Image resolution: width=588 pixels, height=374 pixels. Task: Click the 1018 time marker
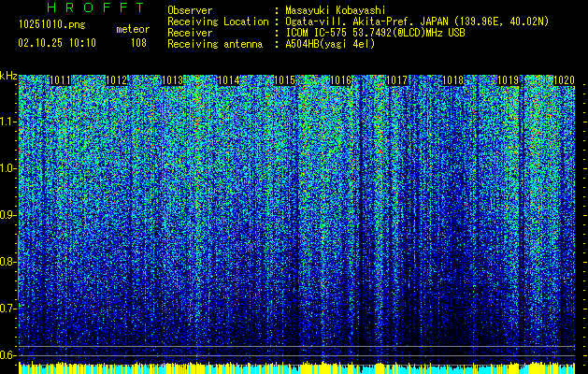pyautogui.click(x=452, y=80)
